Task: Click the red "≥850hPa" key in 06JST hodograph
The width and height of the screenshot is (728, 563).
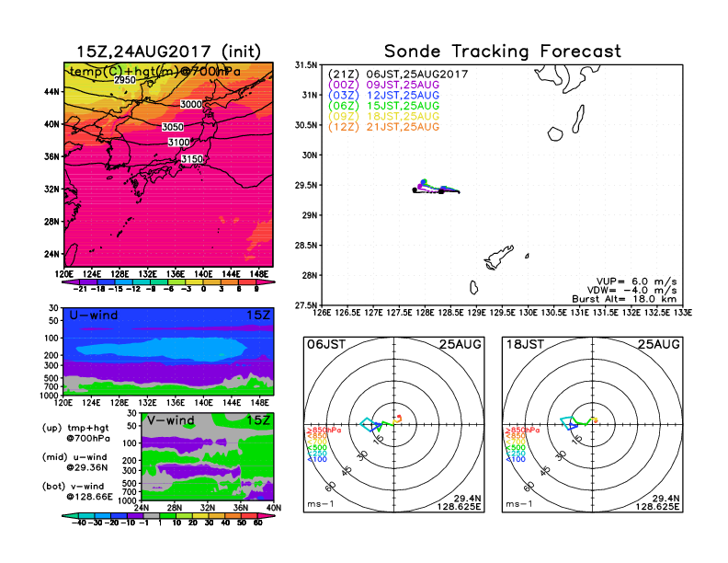Action: [x=324, y=431]
